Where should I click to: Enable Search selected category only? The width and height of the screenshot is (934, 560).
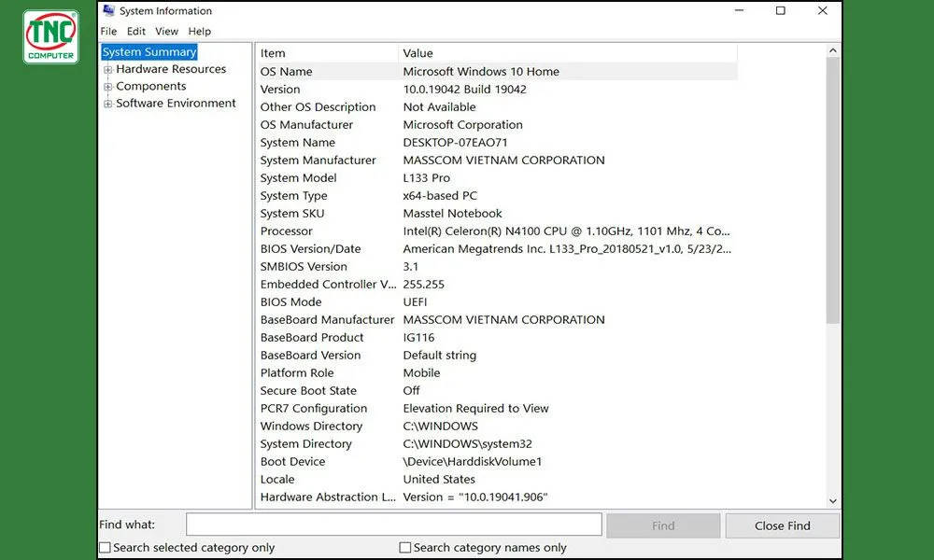pyautogui.click(x=104, y=548)
